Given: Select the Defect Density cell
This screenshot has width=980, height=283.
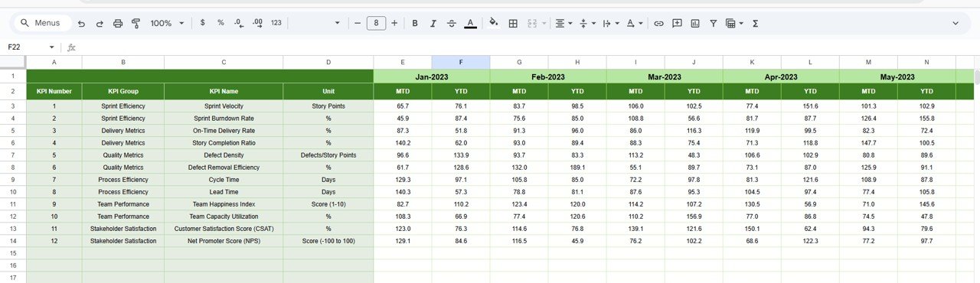Looking at the screenshot, I should [224, 155].
